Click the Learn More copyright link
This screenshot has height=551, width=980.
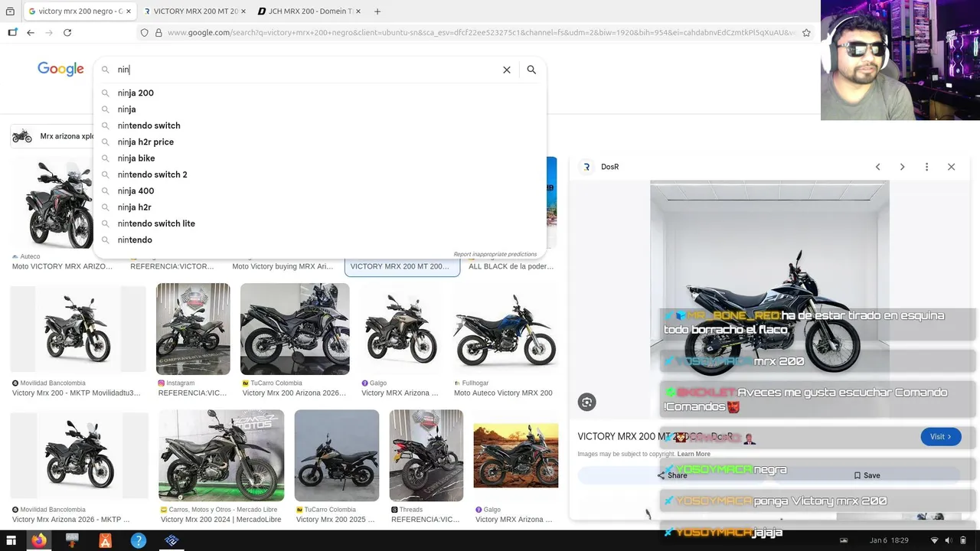[x=694, y=454]
